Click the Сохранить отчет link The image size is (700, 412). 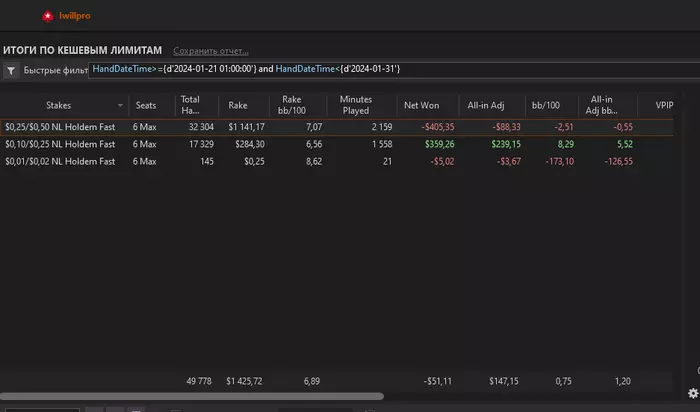(x=210, y=51)
